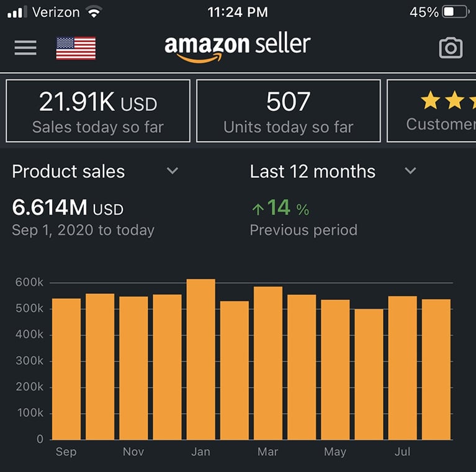Tap the green up-arrow growth indicator
476x472 pixels.
point(258,210)
